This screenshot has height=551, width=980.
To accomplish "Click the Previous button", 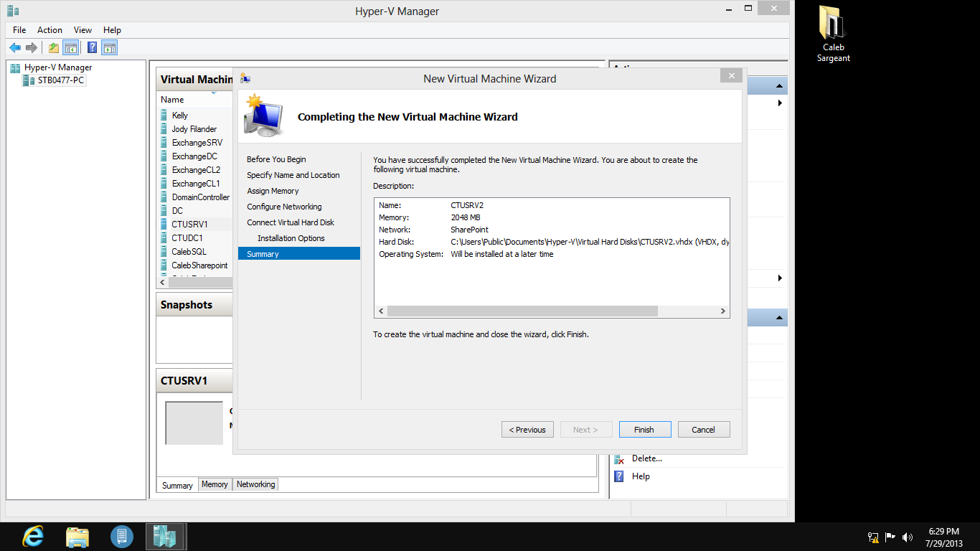I will [x=527, y=430].
